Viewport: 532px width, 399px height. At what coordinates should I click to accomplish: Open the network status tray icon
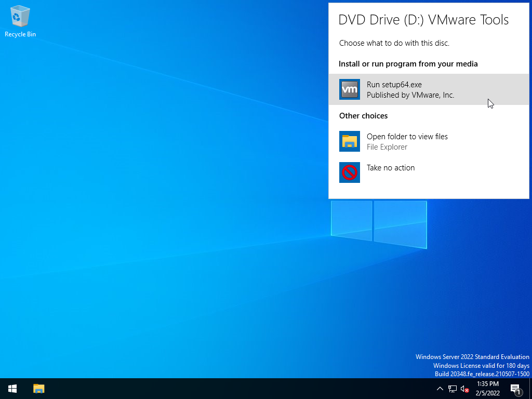453,389
